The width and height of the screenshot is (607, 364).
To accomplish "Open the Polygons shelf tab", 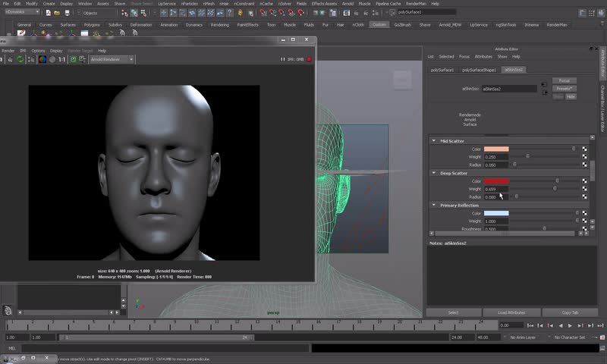I will pos(91,24).
